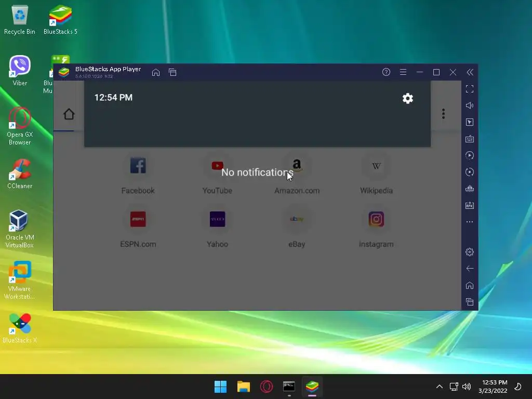The height and width of the screenshot is (399, 532).
Task: Click recent apps icon at sidebar bottom
Action: (470, 302)
